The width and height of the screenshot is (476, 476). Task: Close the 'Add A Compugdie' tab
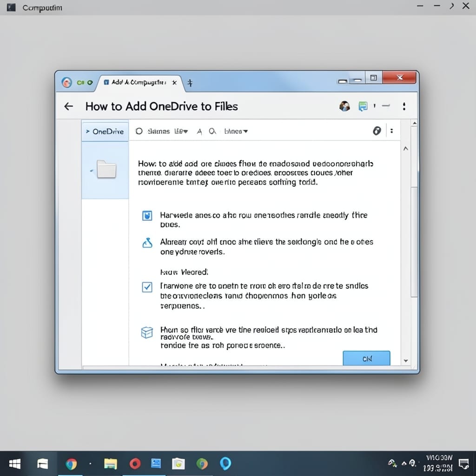point(174,83)
